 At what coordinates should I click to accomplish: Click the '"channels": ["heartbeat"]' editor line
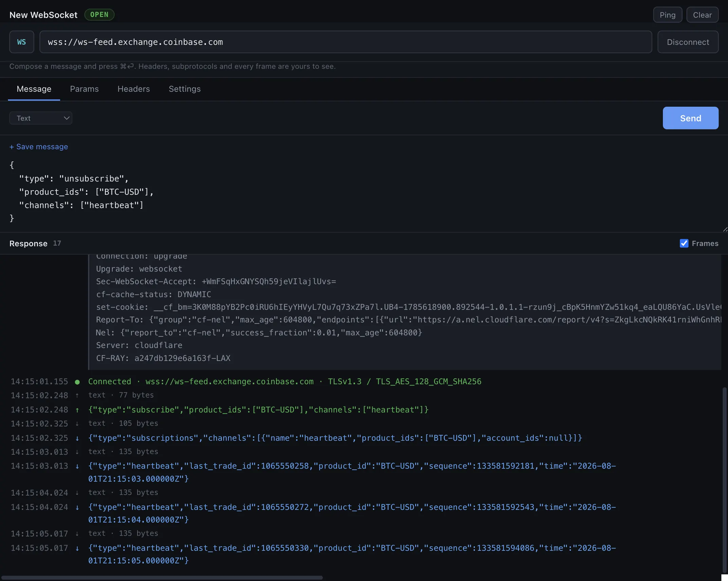coord(81,205)
